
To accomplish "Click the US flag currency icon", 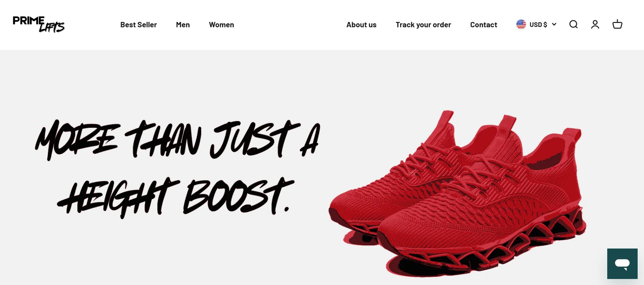I will pos(521,24).
